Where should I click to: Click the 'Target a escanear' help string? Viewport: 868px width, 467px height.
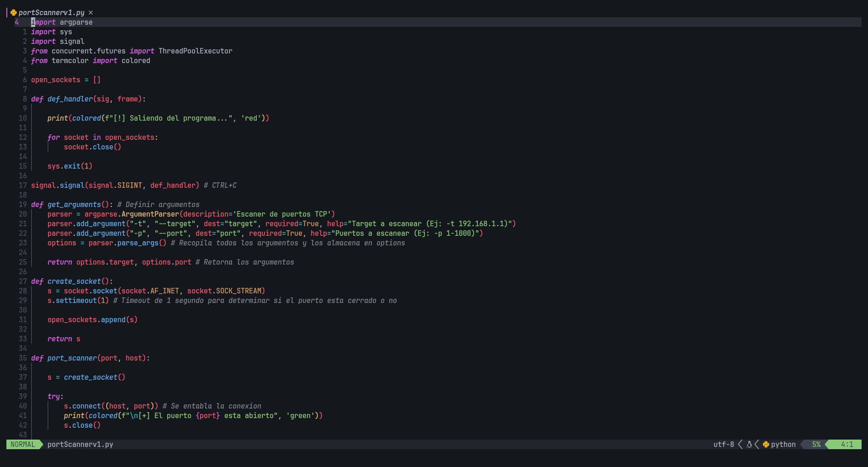coord(430,223)
